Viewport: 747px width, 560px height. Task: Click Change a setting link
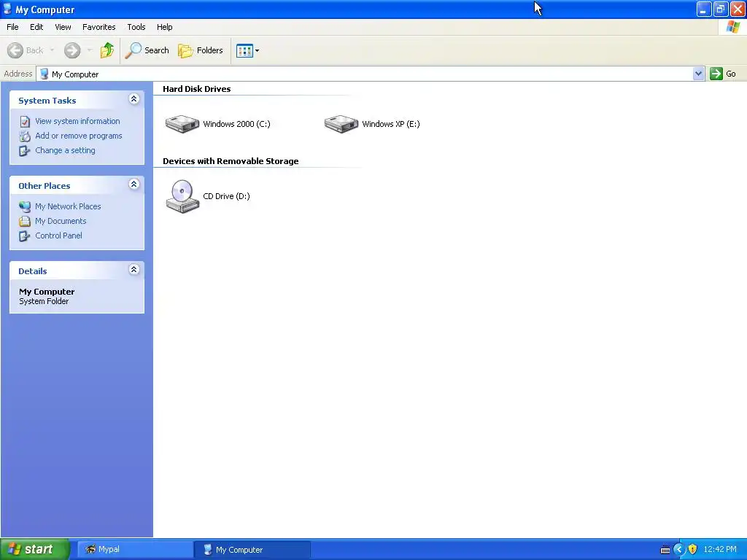(65, 150)
